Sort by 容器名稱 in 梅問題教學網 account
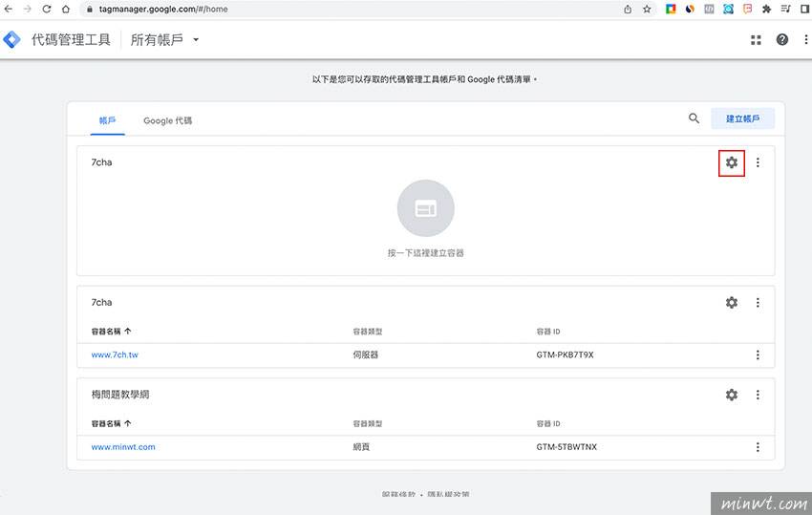Screen dimensions: 812x515 [112, 424]
